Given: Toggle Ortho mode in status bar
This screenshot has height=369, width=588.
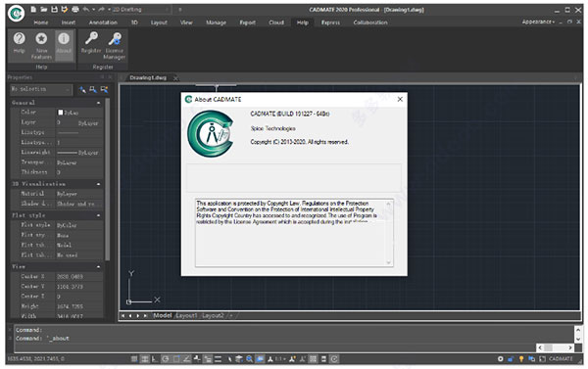Looking at the screenshot, I should click(155, 359).
